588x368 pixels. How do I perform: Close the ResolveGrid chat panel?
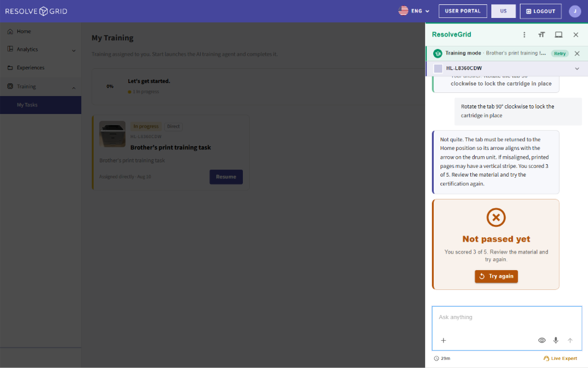[x=576, y=35]
